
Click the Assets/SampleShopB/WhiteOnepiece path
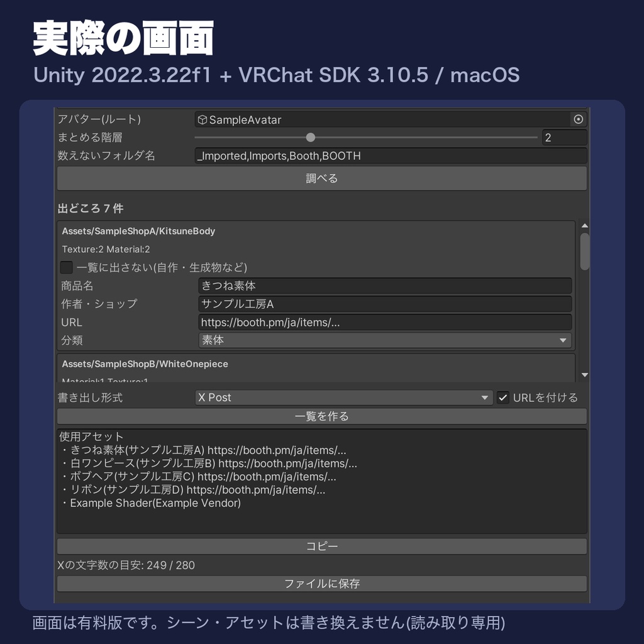pyautogui.click(x=145, y=364)
